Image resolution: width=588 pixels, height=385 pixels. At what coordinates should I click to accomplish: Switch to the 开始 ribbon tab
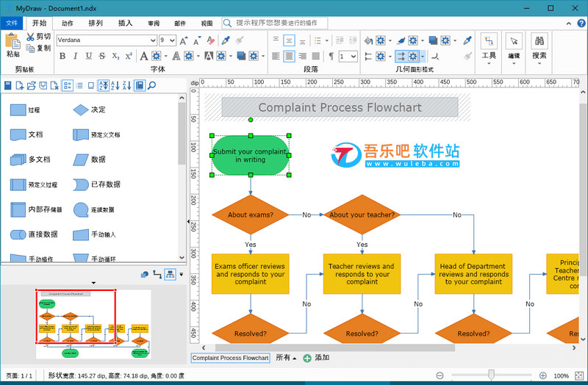pos(40,24)
